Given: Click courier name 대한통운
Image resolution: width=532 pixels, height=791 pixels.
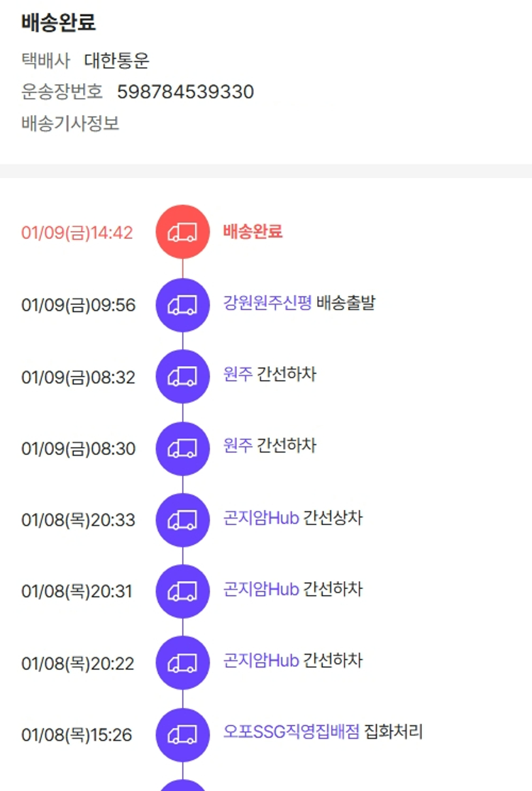Looking at the screenshot, I should coord(117,61).
